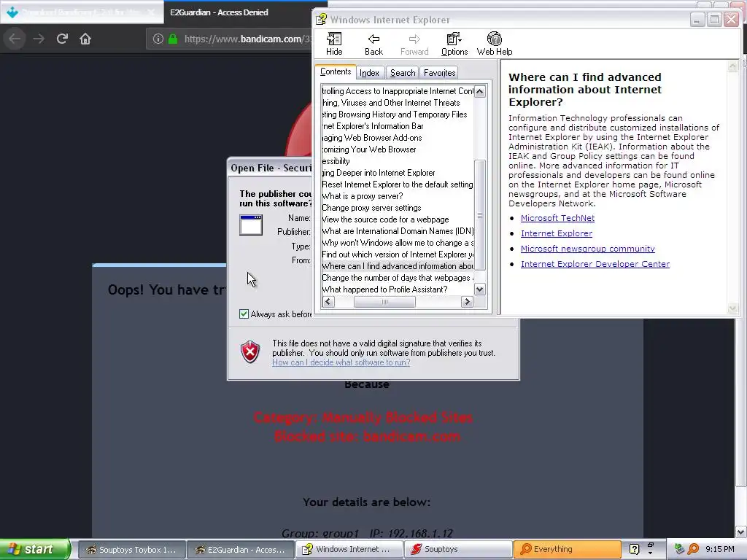Screen dimensions: 747x560
Task: Click the network tray icon
Action: click(x=679, y=549)
